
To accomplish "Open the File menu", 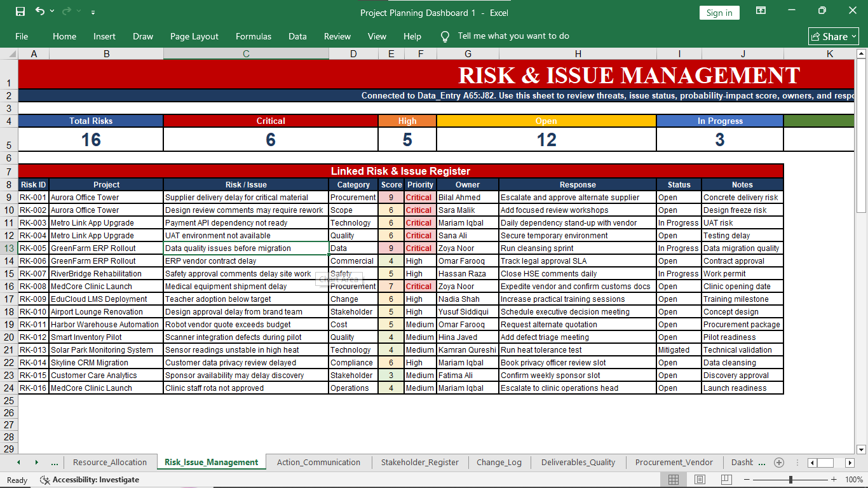I will [22, 36].
